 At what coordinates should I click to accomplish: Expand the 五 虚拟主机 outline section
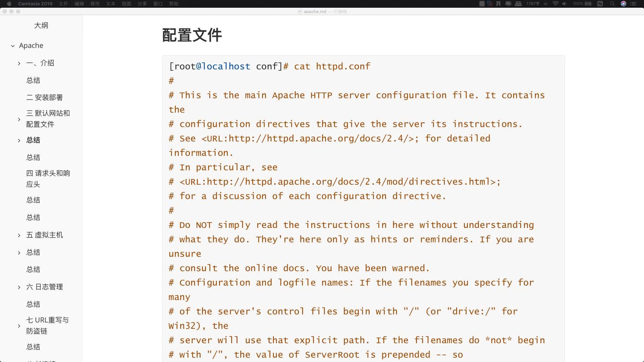point(19,235)
